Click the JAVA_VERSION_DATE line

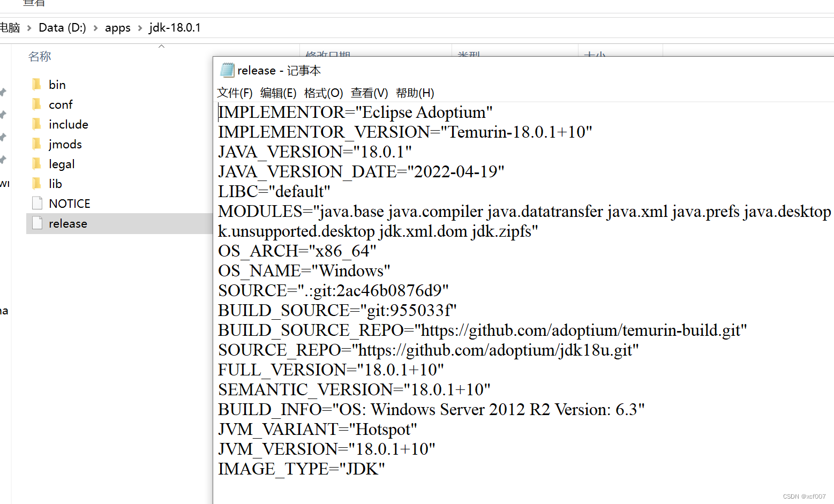click(361, 172)
